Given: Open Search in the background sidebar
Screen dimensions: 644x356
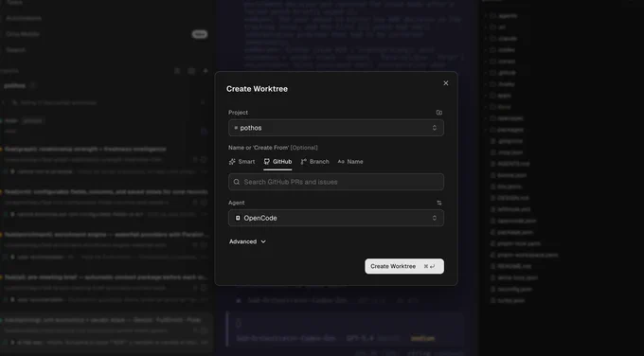Looking at the screenshot, I should [15, 49].
